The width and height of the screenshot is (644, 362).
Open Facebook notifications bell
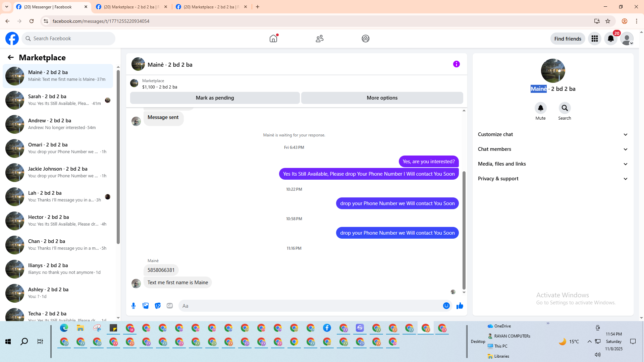(x=611, y=39)
